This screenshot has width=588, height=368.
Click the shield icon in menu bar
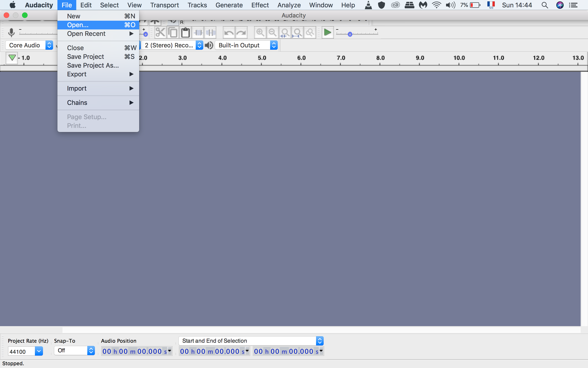pyautogui.click(x=382, y=5)
